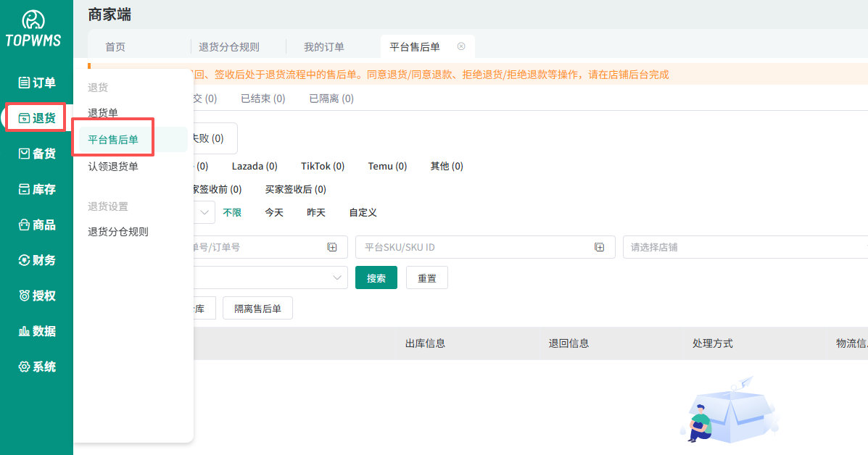This screenshot has width=868, height=455.
Task: Select 认领退货单 in the submenu
Action: [113, 167]
